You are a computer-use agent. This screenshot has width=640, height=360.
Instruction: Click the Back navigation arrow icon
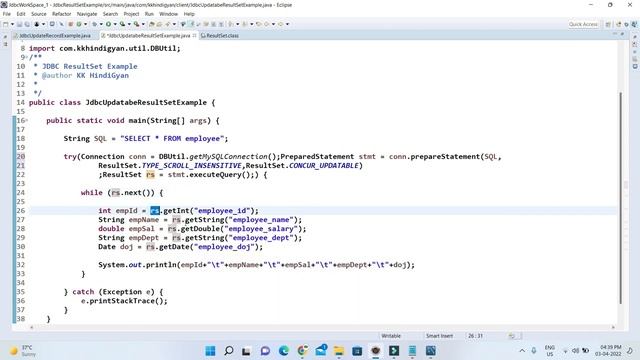[266, 24]
